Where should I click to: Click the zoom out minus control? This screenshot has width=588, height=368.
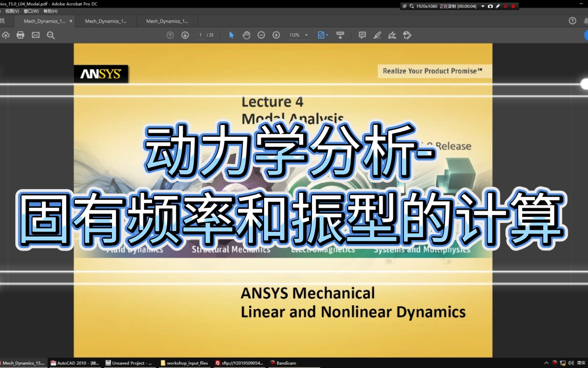tap(261, 35)
